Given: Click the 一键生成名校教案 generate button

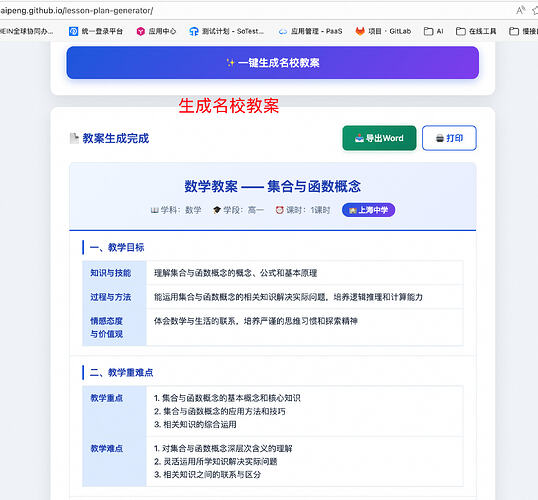Looking at the screenshot, I should 272,63.
